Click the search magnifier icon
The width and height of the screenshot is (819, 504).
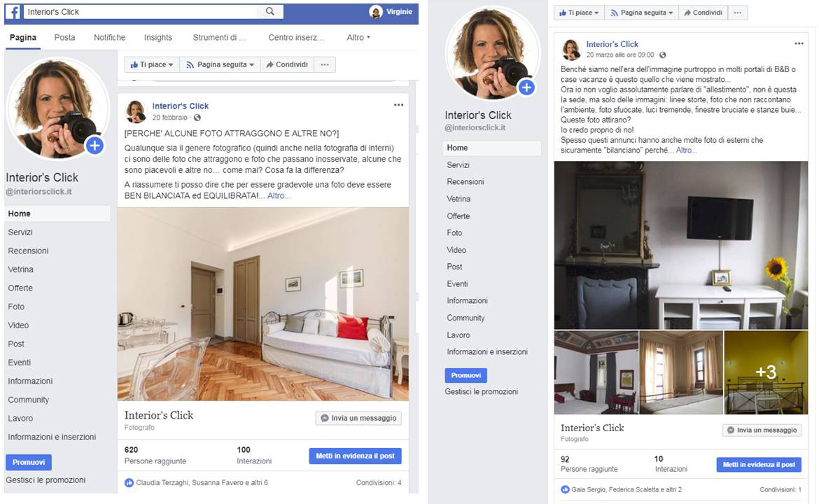point(270,11)
